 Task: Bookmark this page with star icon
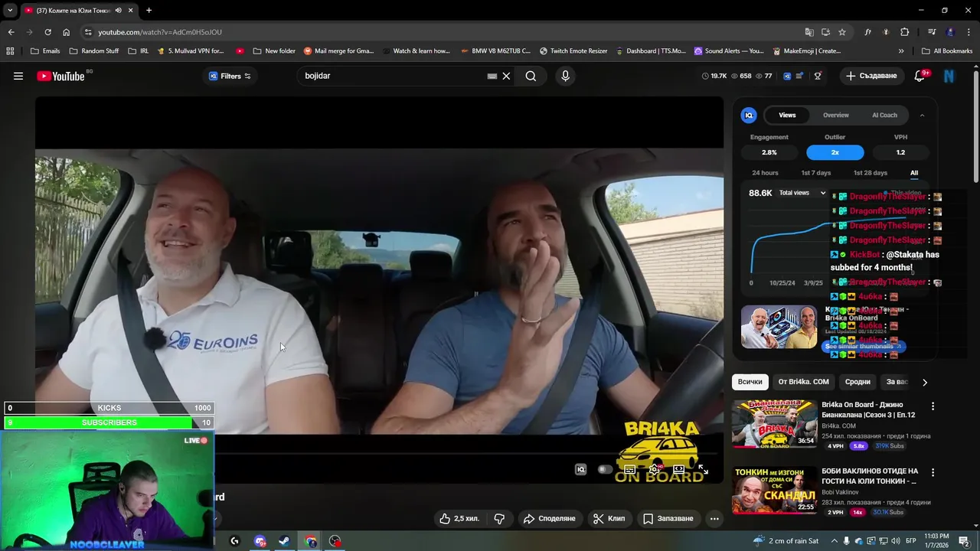click(x=842, y=32)
